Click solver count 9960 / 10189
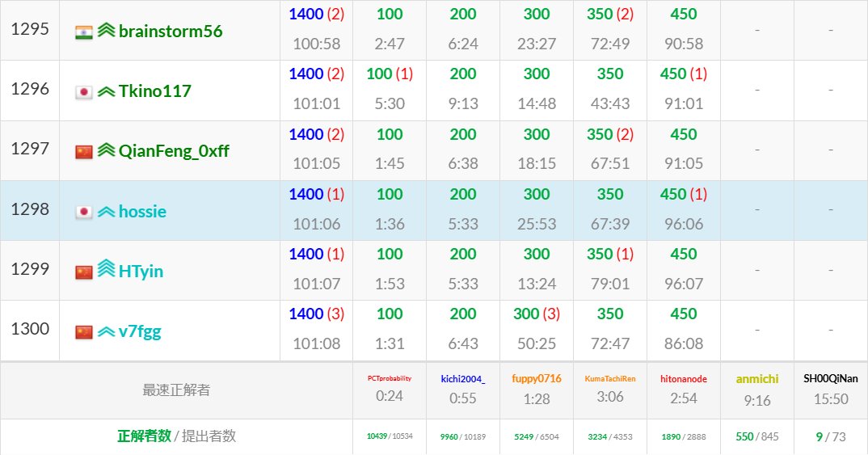The width and height of the screenshot is (868, 455). coord(463,436)
